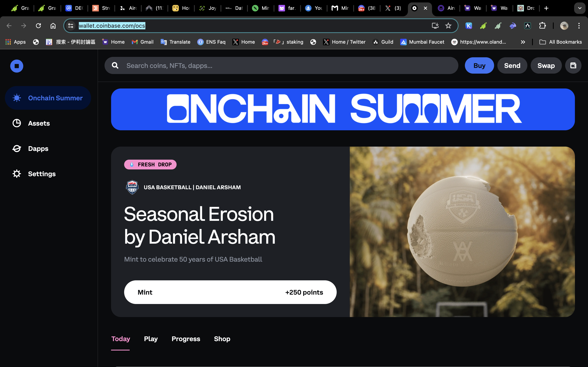588x367 pixels.
Task: Go to the browser home page icon
Action: pyautogui.click(x=53, y=26)
